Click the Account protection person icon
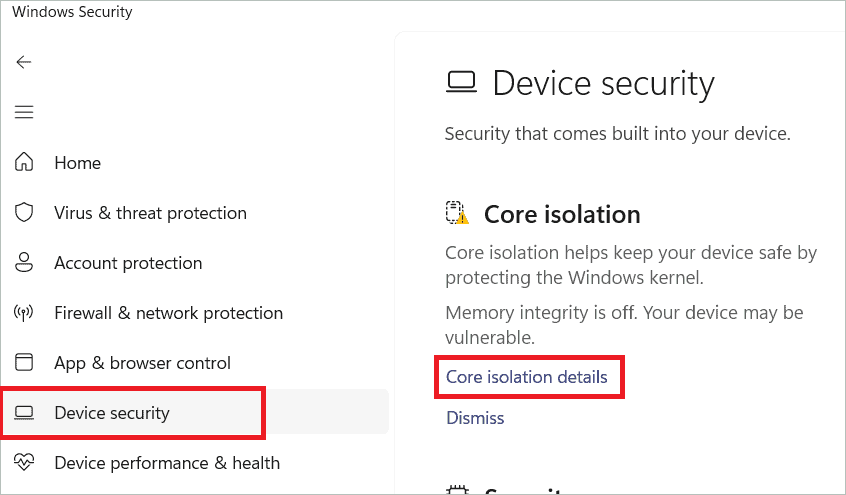Screen dimensions: 846x495 coord(24,262)
